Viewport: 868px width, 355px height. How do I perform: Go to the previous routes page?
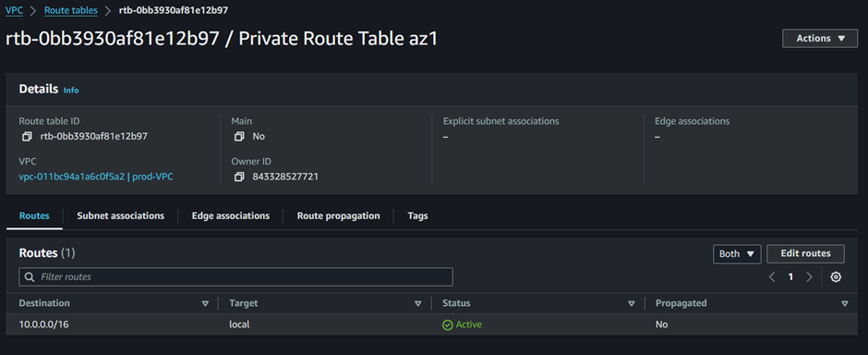pos(772,277)
